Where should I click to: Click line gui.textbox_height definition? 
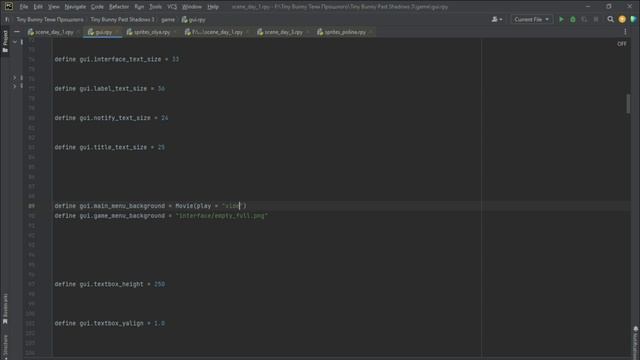(x=110, y=284)
